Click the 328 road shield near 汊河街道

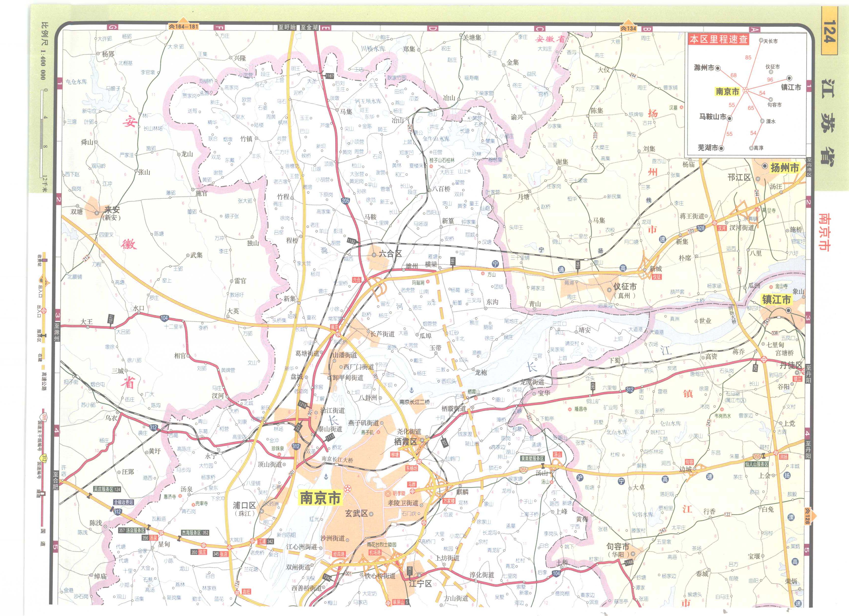pyautogui.click(x=701, y=228)
